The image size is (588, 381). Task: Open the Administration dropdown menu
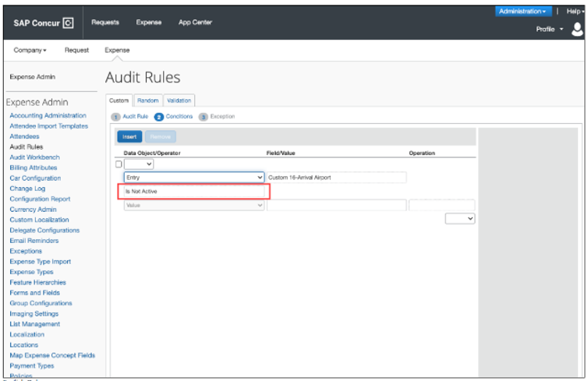pyautogui.click(x=523, y=12)
